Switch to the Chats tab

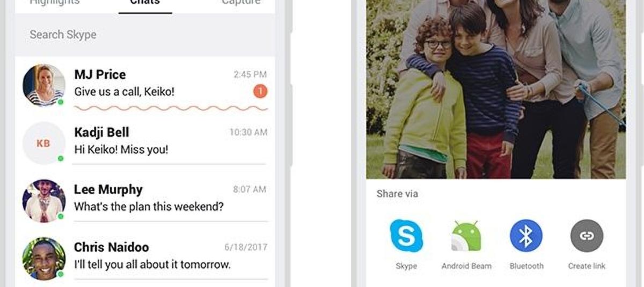tap(145, 3)
